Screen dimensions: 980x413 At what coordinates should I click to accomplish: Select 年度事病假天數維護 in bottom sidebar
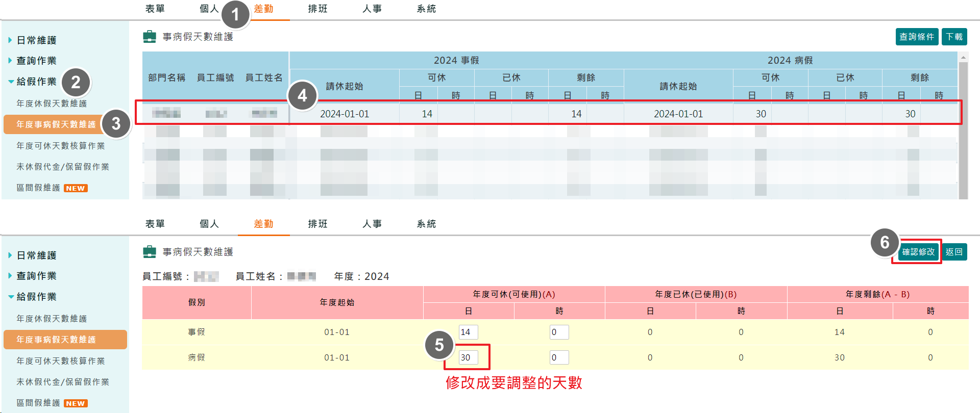point(65,340)
